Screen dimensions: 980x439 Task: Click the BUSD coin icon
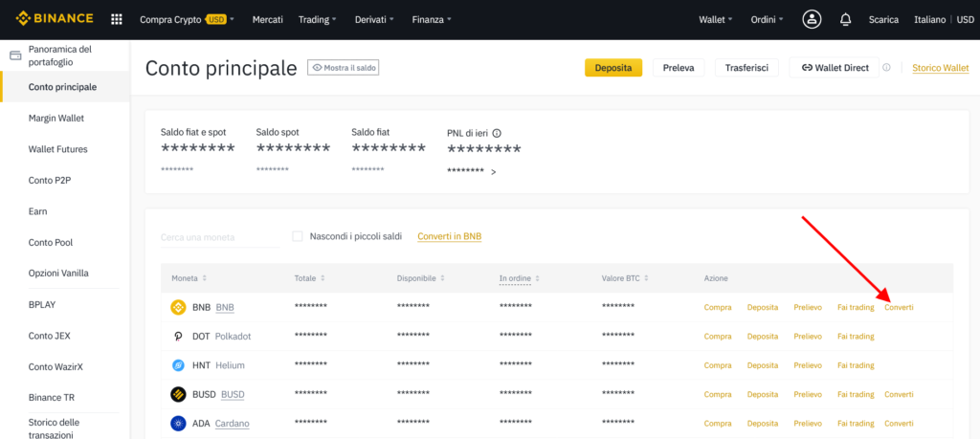click(179, 395)
